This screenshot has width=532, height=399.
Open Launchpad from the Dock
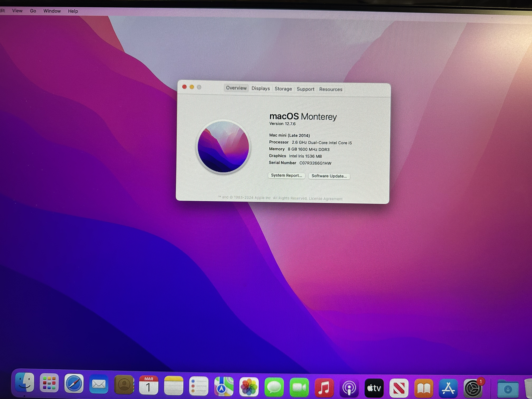[x=49, y=383]
